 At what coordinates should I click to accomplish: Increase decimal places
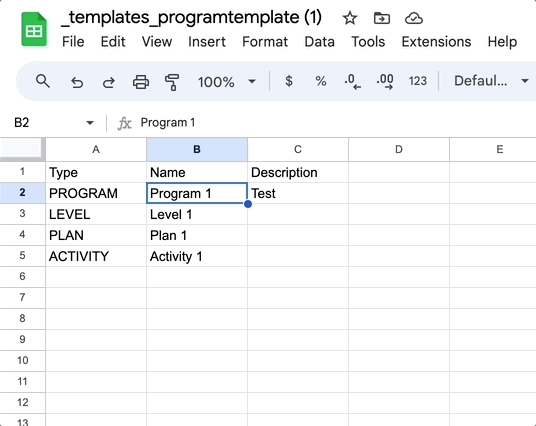tap(385, 82)
